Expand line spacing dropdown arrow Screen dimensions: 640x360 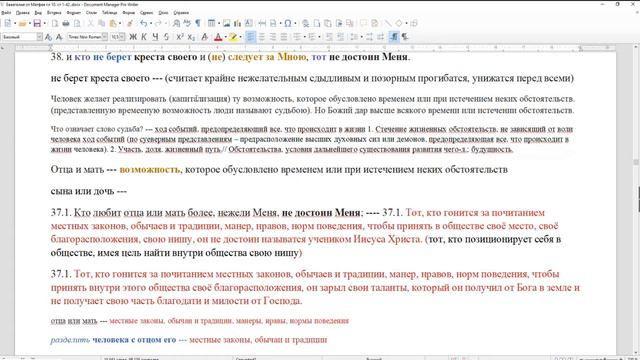[362, 37]
